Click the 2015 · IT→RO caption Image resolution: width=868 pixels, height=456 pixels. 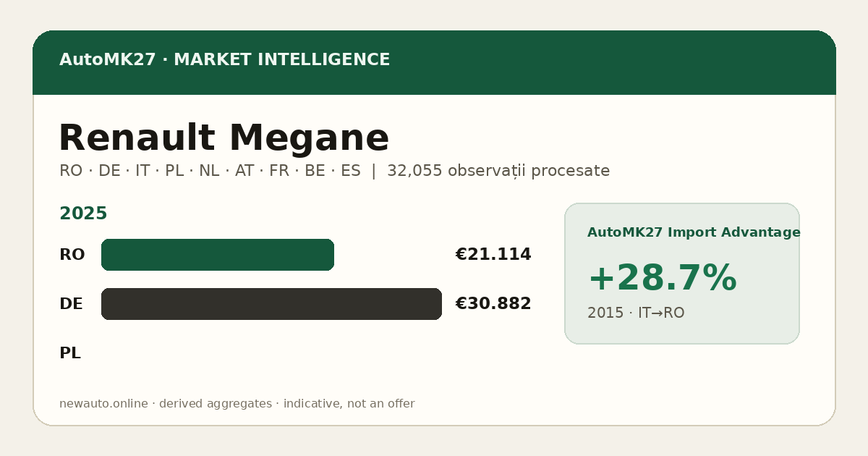[636, 313]
